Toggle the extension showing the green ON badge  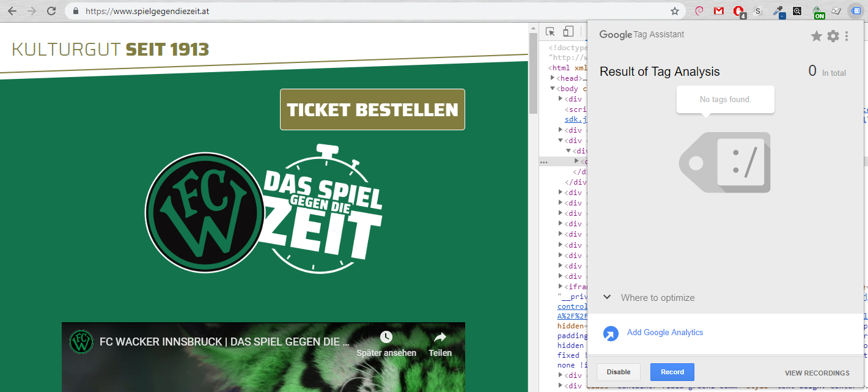coord(818,11)
